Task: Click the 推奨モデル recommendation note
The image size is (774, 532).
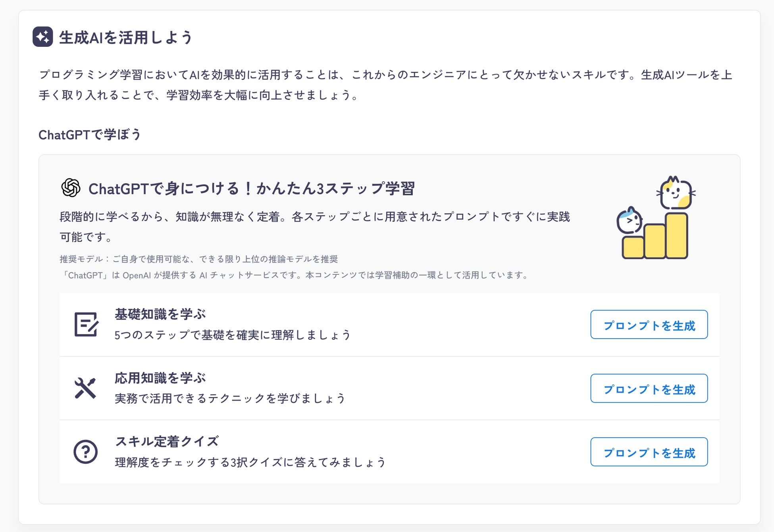Action: click(x=199, y=259)
